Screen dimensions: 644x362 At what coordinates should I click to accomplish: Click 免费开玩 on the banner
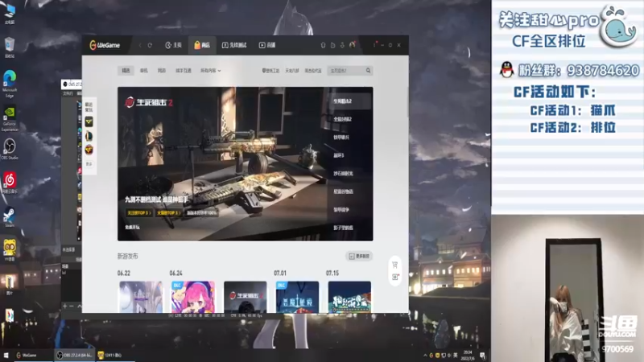[x=132, y=227]
